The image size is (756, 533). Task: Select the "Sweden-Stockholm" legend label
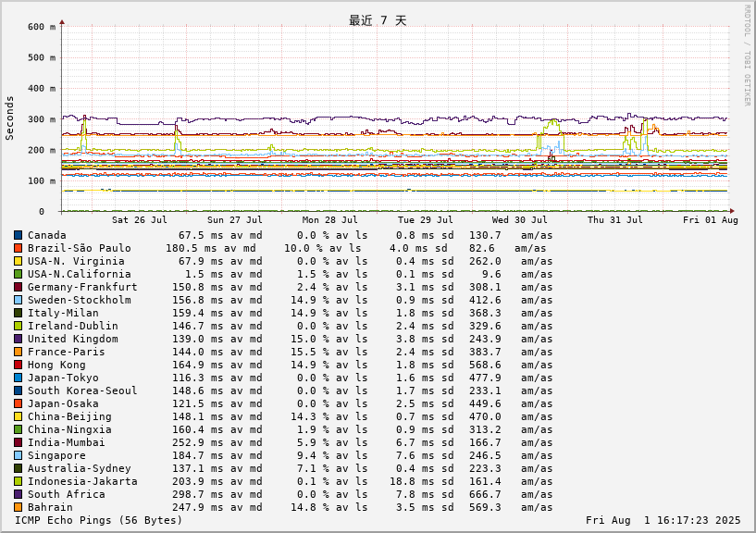(79, 300)
